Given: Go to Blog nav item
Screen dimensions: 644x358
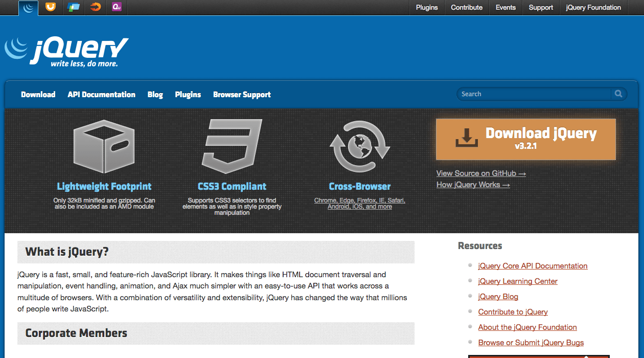Looking at the screenshot, I should click(155, 95).
